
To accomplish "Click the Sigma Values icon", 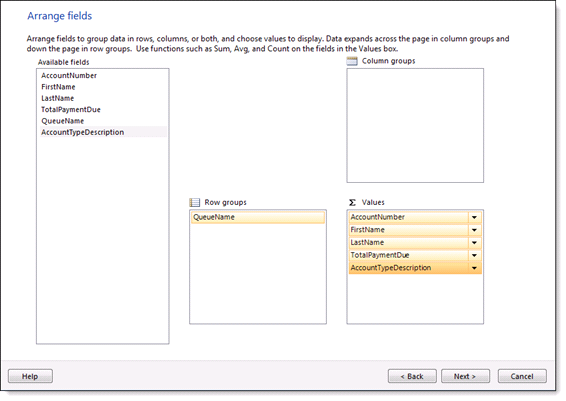I will click(352, 202).
